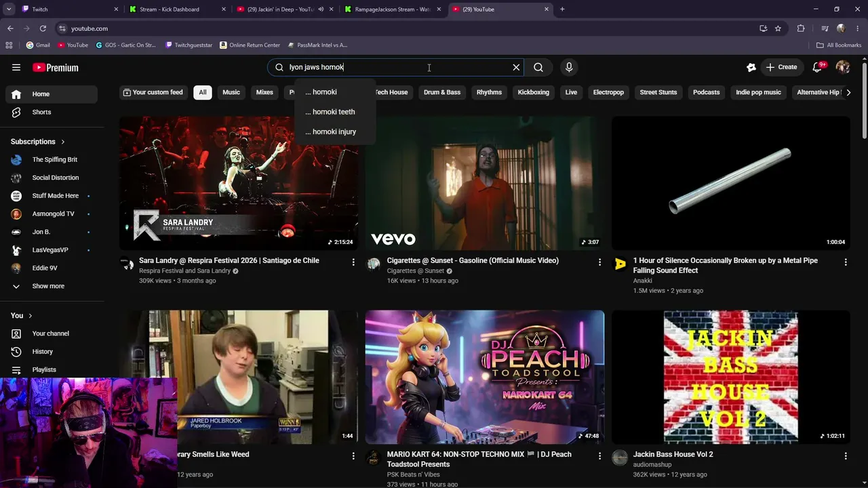This screenshot has height=488, width=868.
Task: Go back to the previous page
Action: (10, 28)
